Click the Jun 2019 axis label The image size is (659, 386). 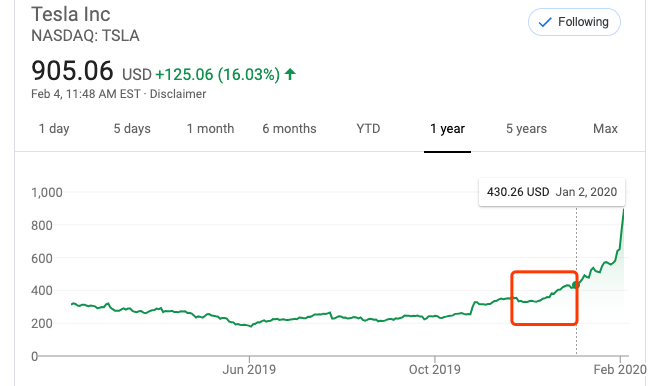pyautogui.click(x=249, y=370)
